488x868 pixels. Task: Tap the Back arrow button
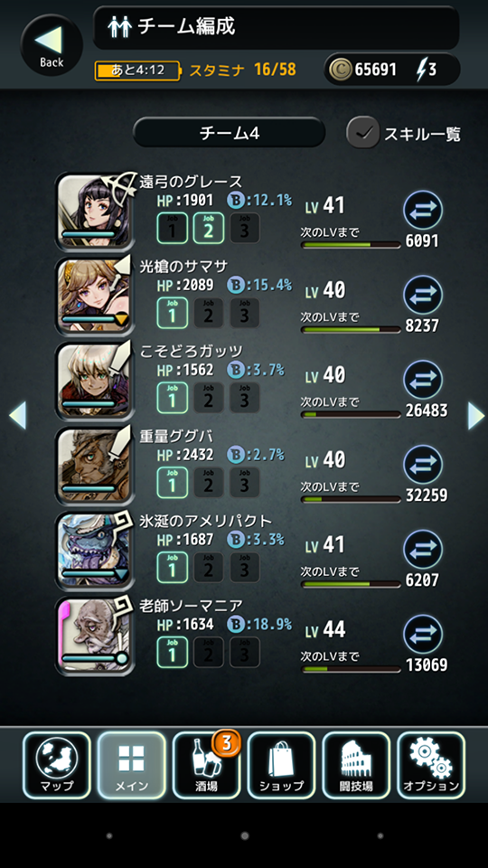(52, 45)
